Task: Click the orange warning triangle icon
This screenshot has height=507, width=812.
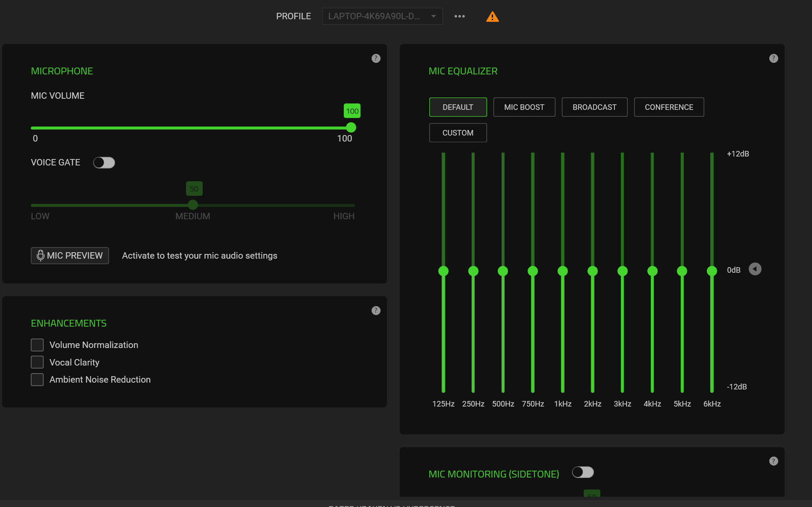Action: [x=492, y=17]
